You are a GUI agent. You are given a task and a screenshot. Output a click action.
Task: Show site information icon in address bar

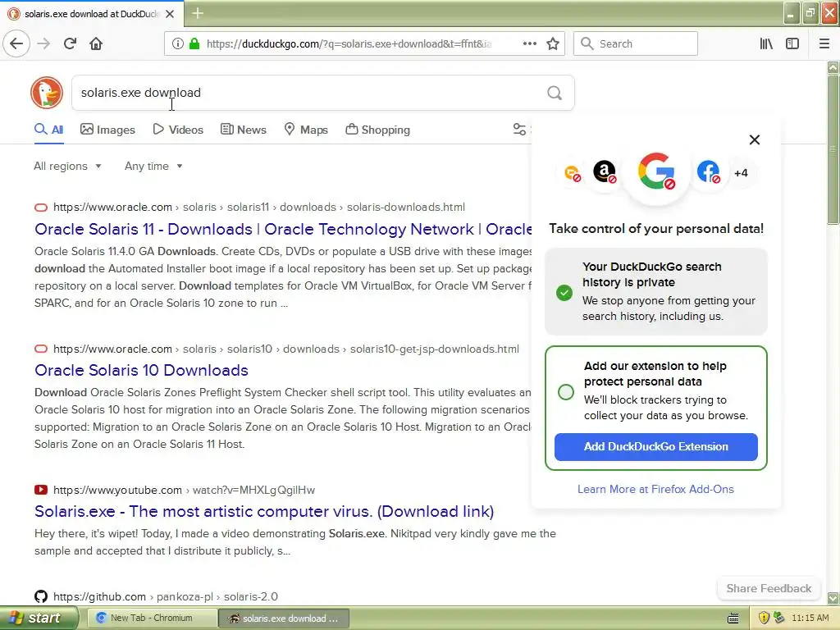(177, 43)
